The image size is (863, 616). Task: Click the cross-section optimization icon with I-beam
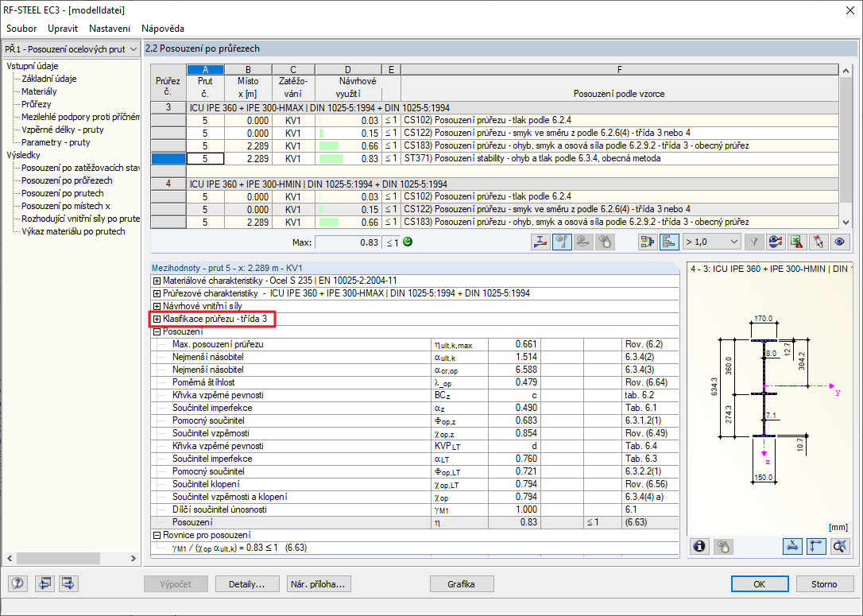click(x=540, y=242)
